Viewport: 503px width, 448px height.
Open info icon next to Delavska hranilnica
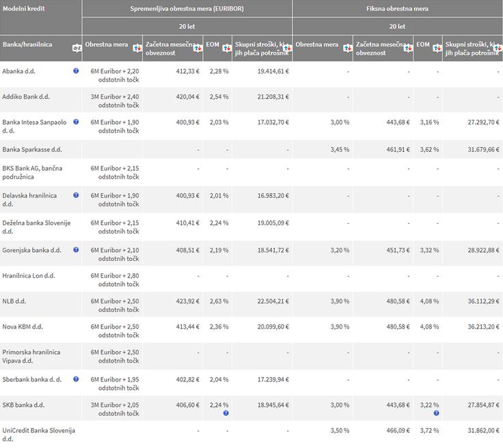76,195
